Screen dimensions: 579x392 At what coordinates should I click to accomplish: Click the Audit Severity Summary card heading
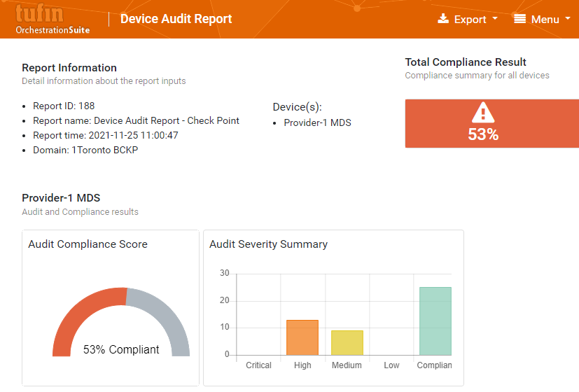[x=268, y=244]
